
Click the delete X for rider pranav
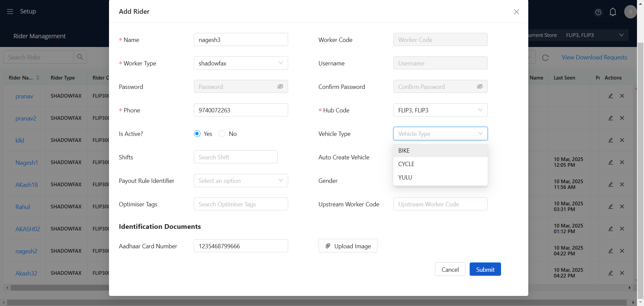pyautogui.click(x=622, y=96)
